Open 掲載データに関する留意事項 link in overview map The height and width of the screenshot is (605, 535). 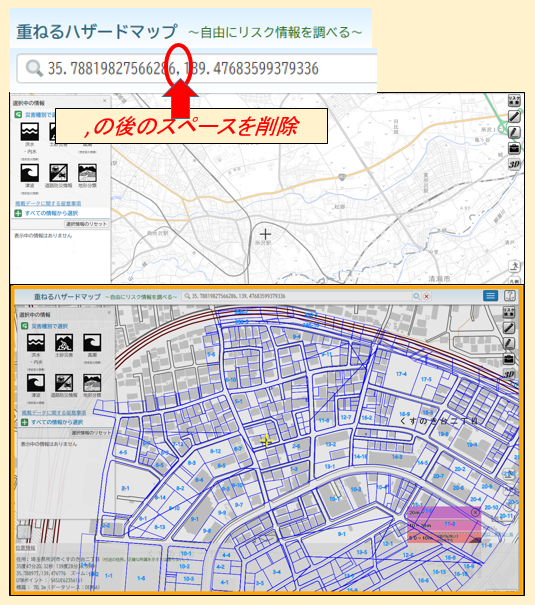tap(48, 203)
